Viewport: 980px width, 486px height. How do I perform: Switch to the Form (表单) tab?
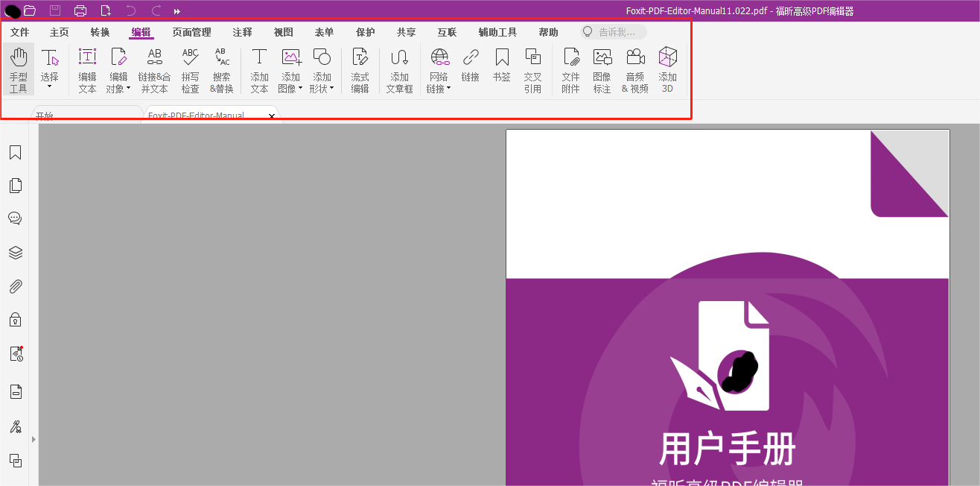[x=324, y=32]
